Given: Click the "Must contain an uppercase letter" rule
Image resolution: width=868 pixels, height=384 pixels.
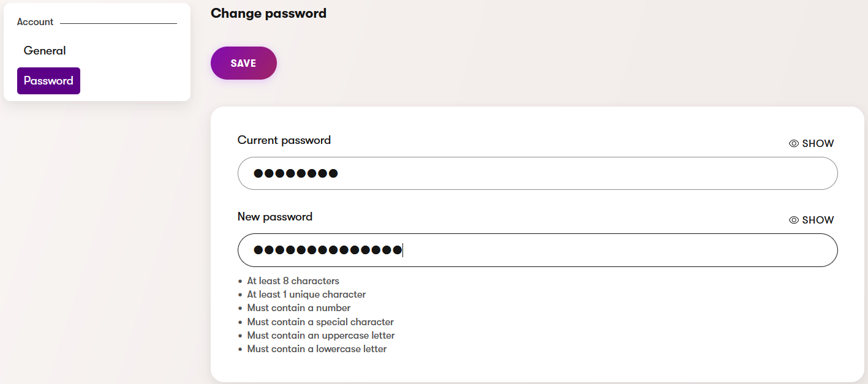Looking at the screenshot, I should [321, 336].
